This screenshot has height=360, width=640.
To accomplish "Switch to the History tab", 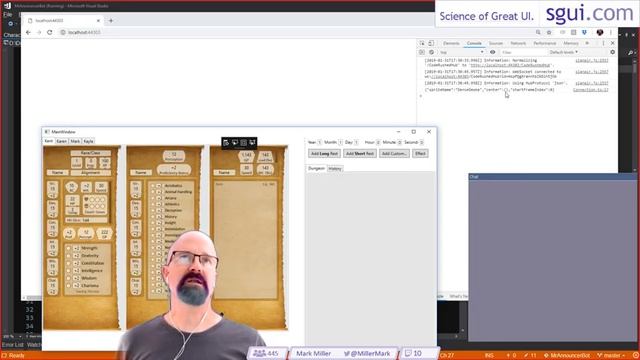I will [x=335, y=169].
